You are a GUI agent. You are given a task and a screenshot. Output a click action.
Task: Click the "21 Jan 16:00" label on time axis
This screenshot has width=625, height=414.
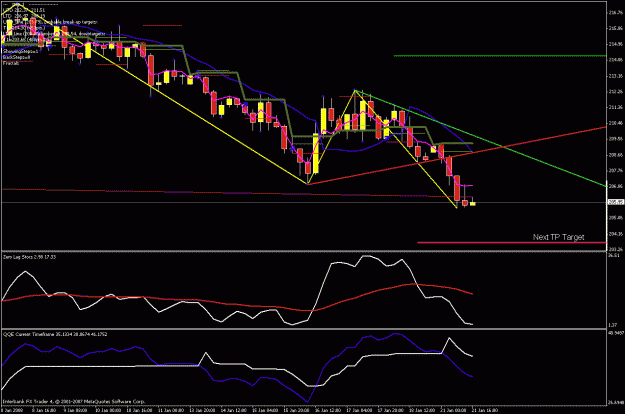(485, 410)
